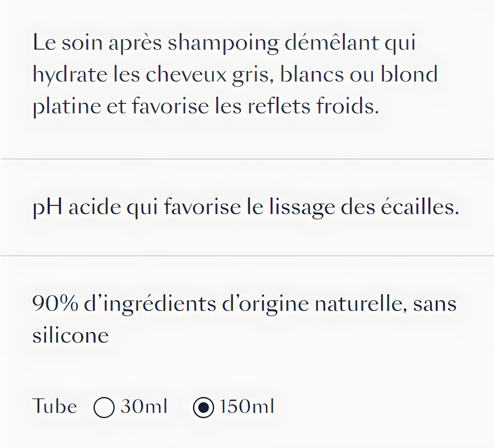
Task: Click the "30ml" size label text
Action: pyautogui.click(x=144, y=406)
